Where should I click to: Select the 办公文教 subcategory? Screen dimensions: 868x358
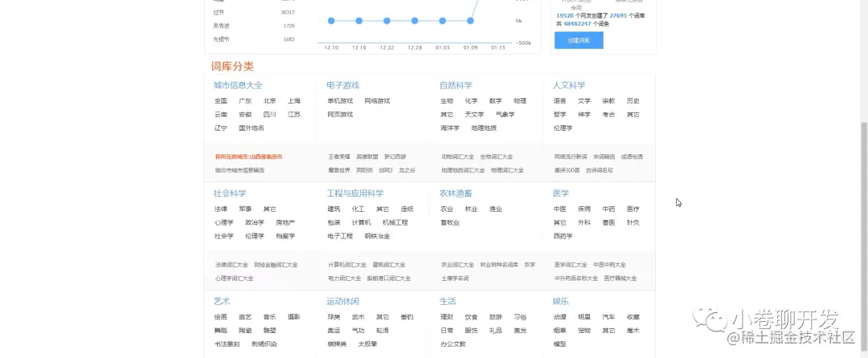pos(452,344)
